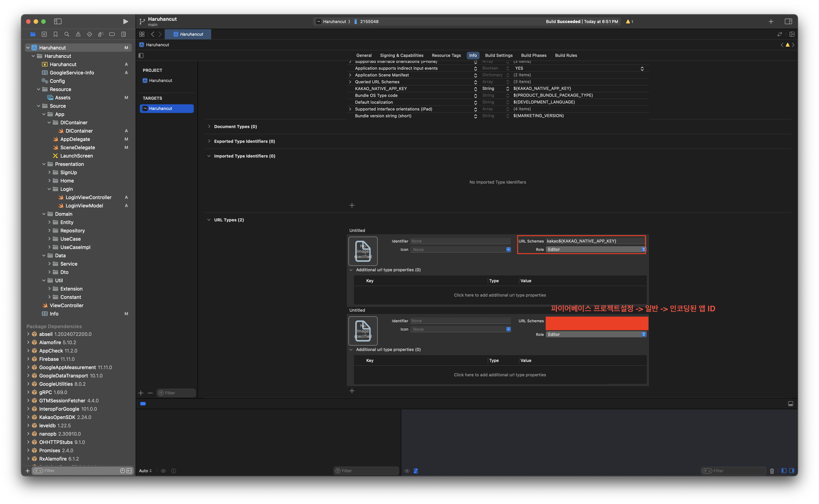The width and height of the screenshot is (819, 504).
Task: Click the navigator Filter field at bottom
Action: pos(80,471)
